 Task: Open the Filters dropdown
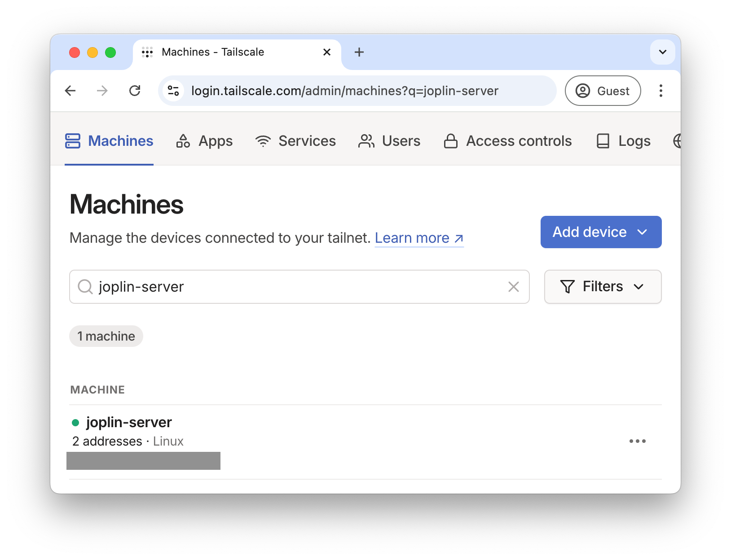603,287
